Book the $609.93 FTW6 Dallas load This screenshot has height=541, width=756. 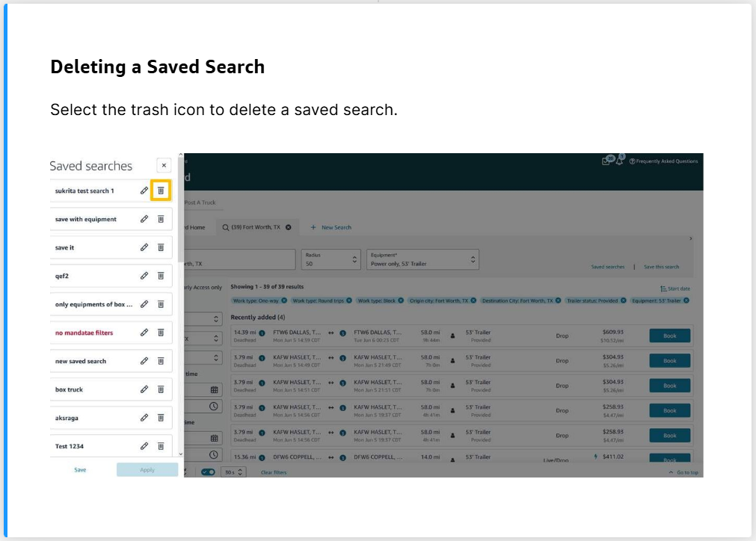point(669,336)
